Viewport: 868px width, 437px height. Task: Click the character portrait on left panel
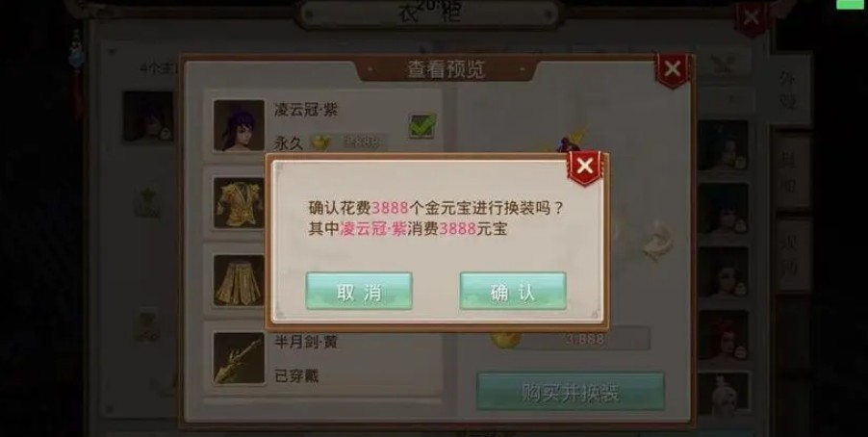[147, 116]
